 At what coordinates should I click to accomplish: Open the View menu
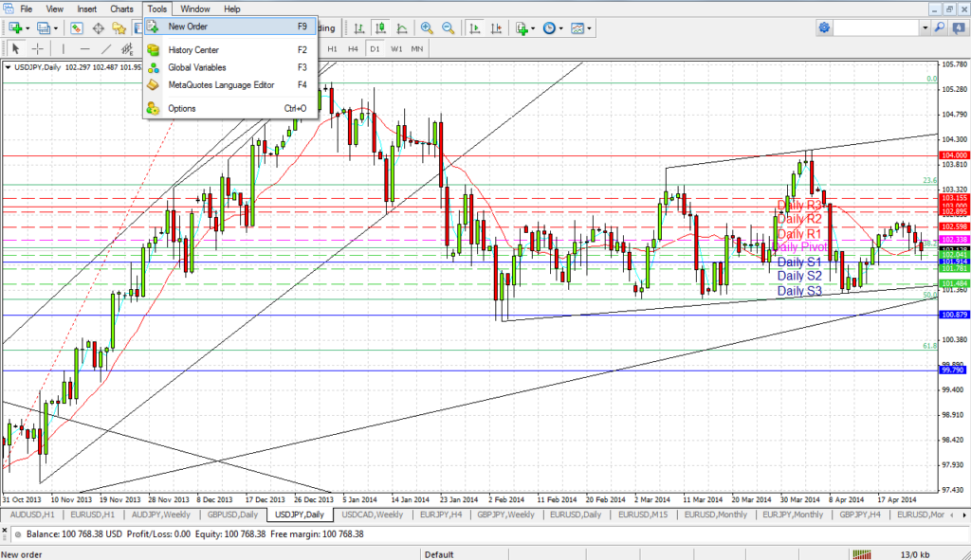[54, 9]
